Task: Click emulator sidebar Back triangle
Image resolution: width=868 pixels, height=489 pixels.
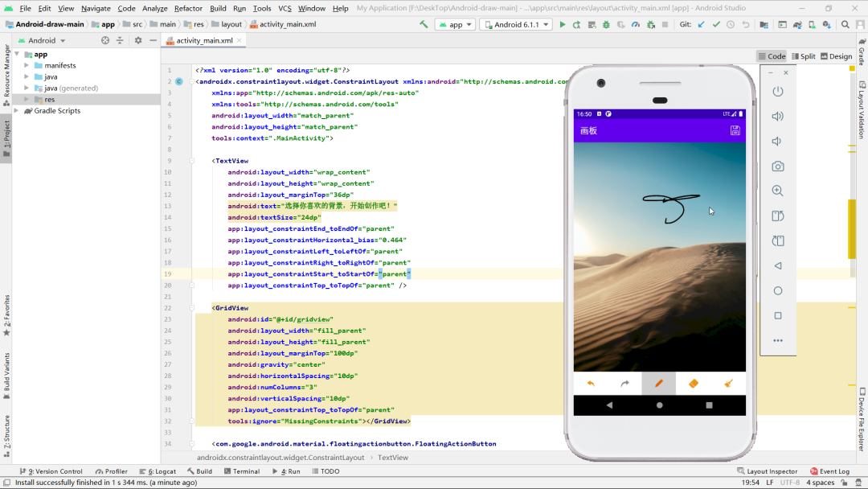Action: click(778, 266)
